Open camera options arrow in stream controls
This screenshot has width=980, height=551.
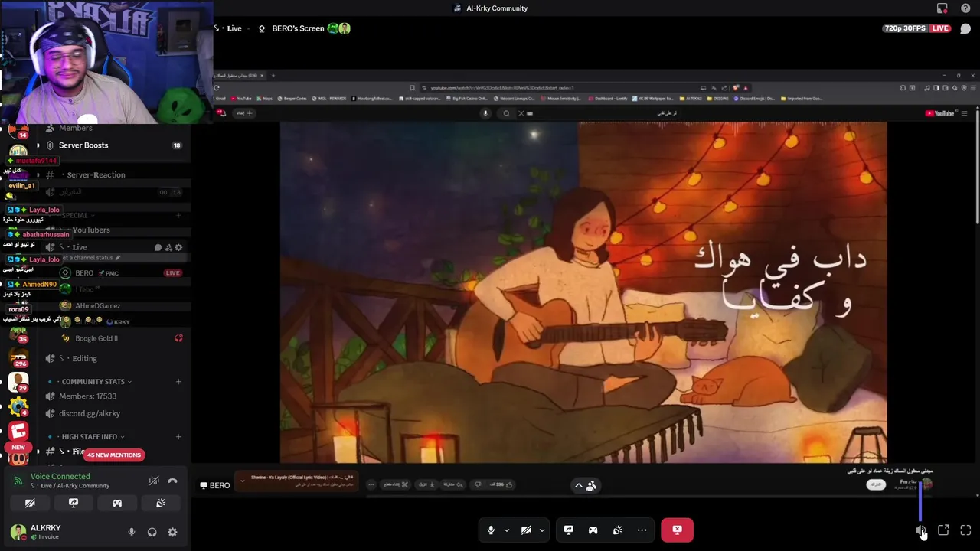[x=541, y=530]
